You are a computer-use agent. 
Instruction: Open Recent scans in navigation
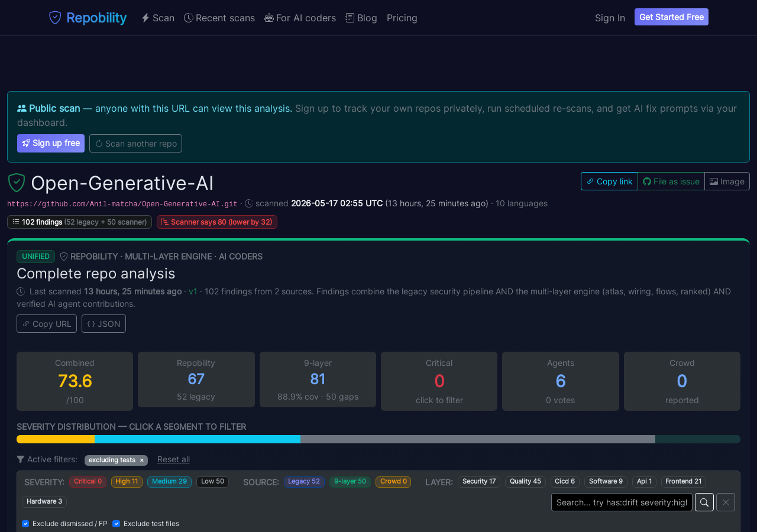[x=219, y=18]
